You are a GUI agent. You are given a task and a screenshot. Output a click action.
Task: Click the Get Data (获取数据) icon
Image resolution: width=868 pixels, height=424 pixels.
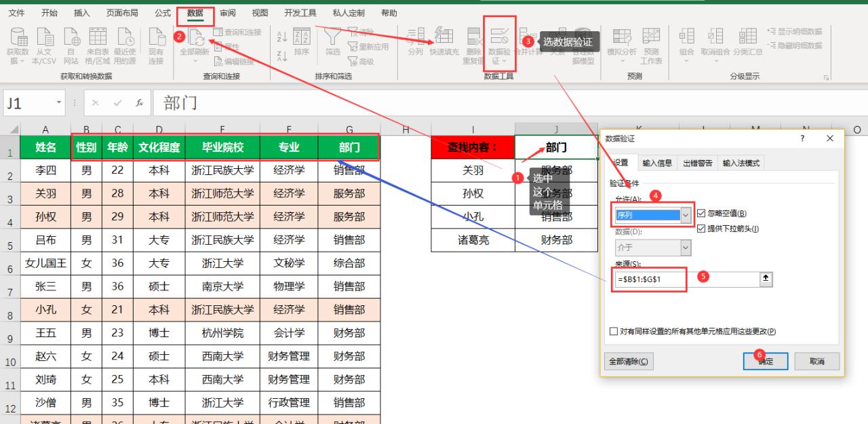coord(18,37)
